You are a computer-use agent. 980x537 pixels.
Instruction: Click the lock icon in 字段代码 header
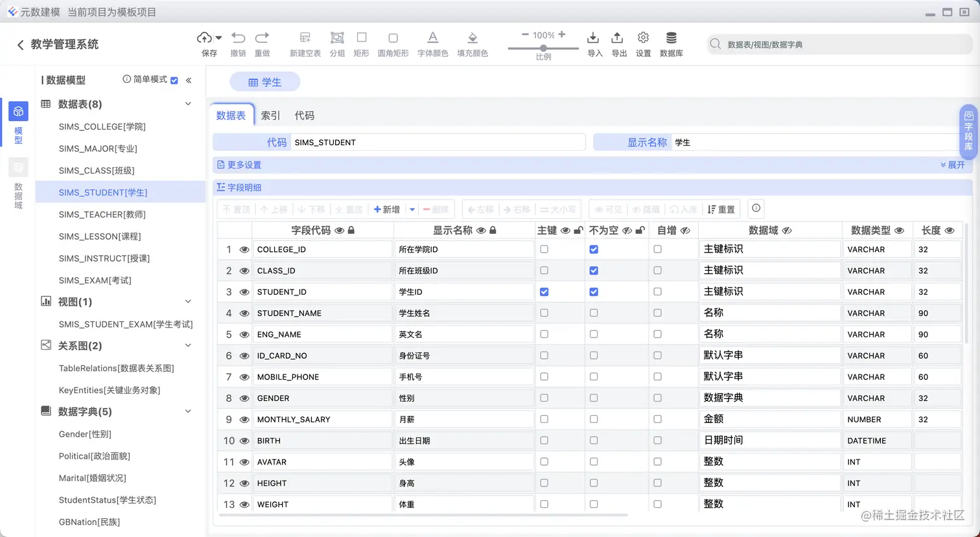coord(351,231)
